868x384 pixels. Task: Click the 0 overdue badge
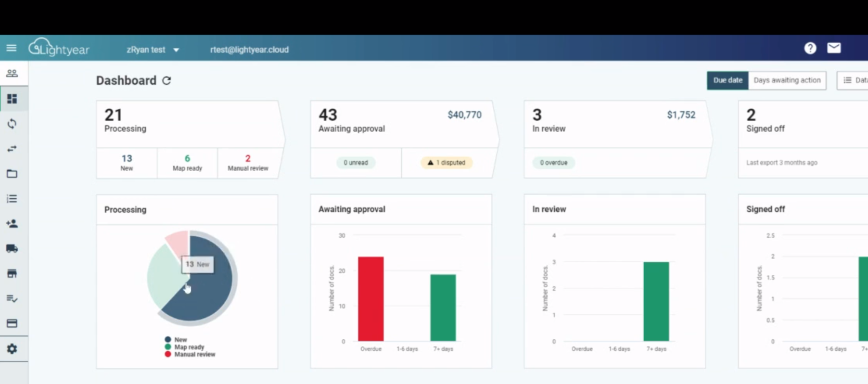[x=554, y=163]
